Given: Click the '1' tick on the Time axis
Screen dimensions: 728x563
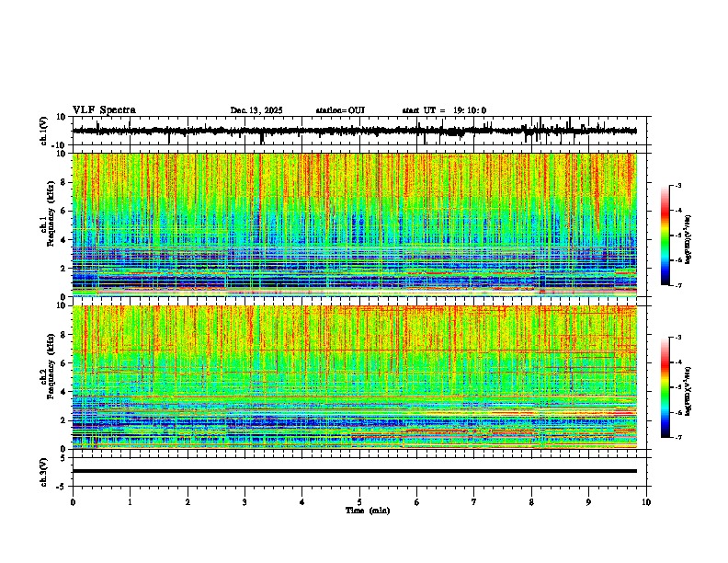Looking at the screenshot, I should pos(130,502).
